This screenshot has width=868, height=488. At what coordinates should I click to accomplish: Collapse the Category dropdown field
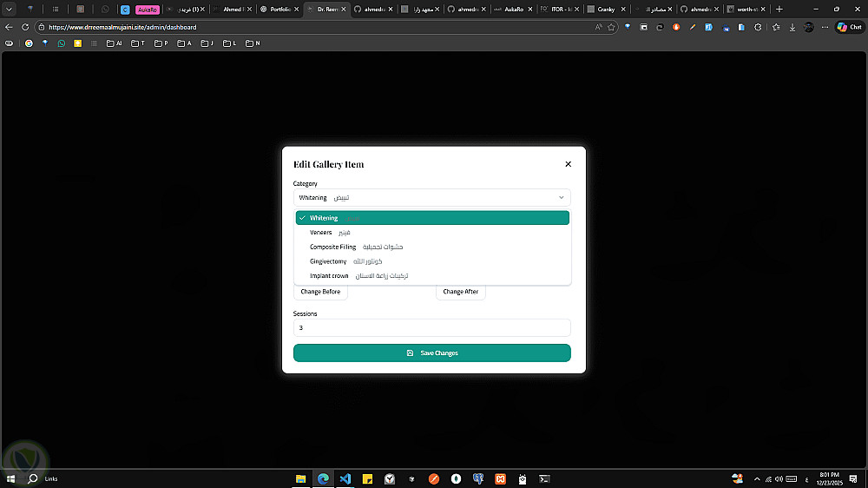click(x=431, y=198)
